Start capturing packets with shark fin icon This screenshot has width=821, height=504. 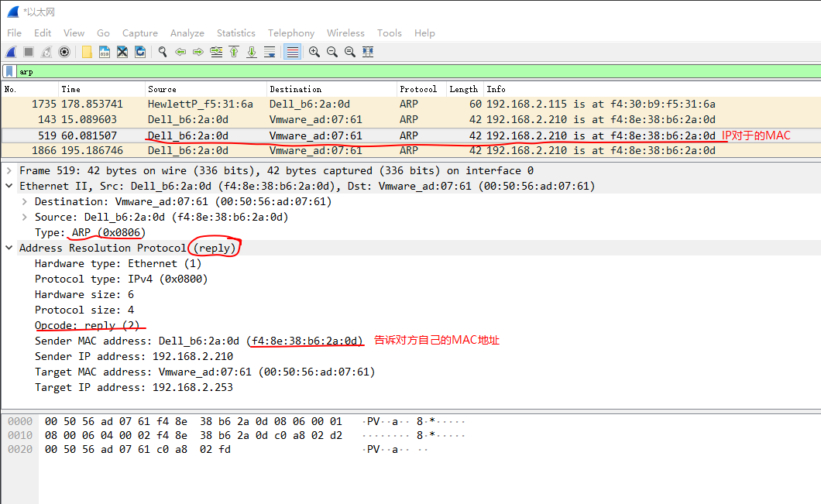(11, 52)
